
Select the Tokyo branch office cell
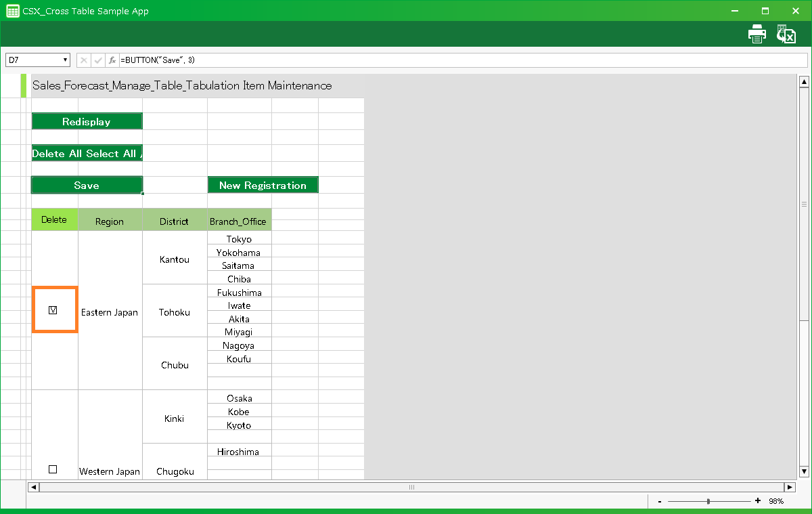click(x=239, y=239)
